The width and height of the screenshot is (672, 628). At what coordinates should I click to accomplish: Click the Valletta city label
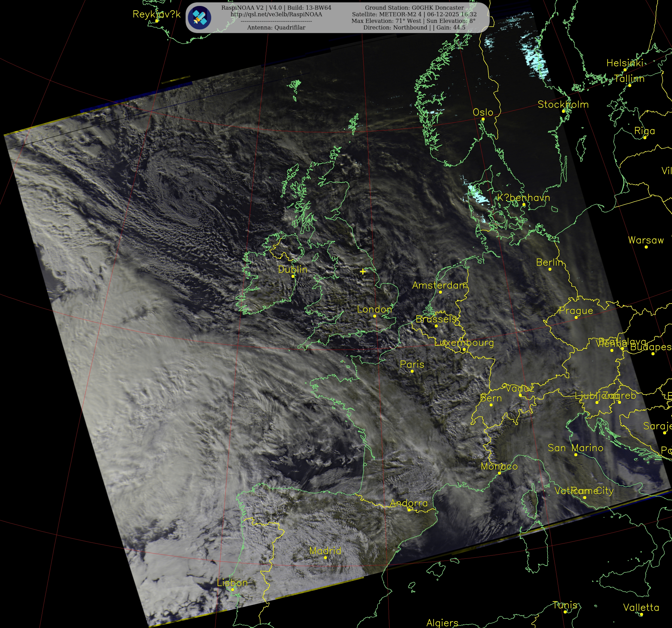click(x=641, y=607)
